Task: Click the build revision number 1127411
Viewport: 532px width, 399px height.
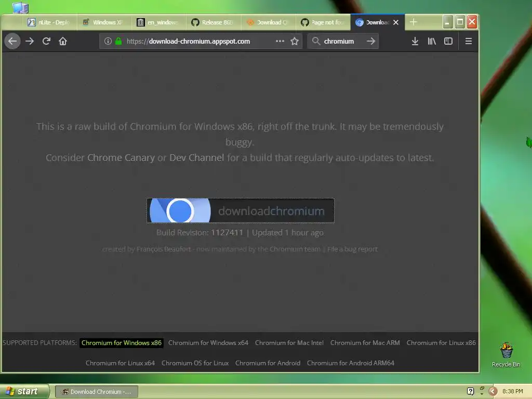Action: click(x=227, y=233)
